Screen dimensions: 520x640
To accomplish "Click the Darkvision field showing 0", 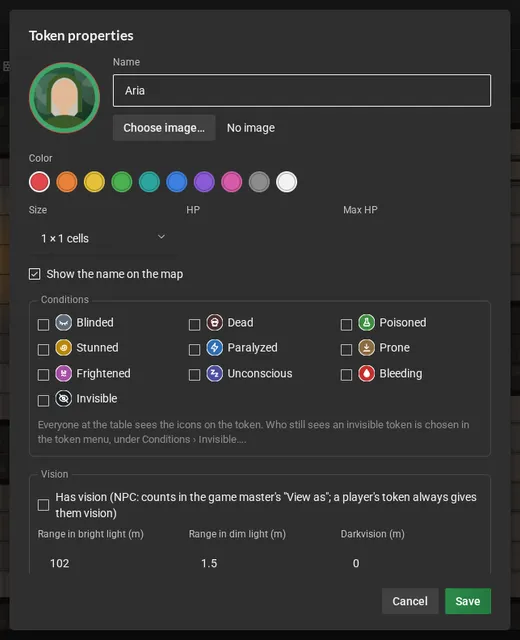I will tap(411, 563).
